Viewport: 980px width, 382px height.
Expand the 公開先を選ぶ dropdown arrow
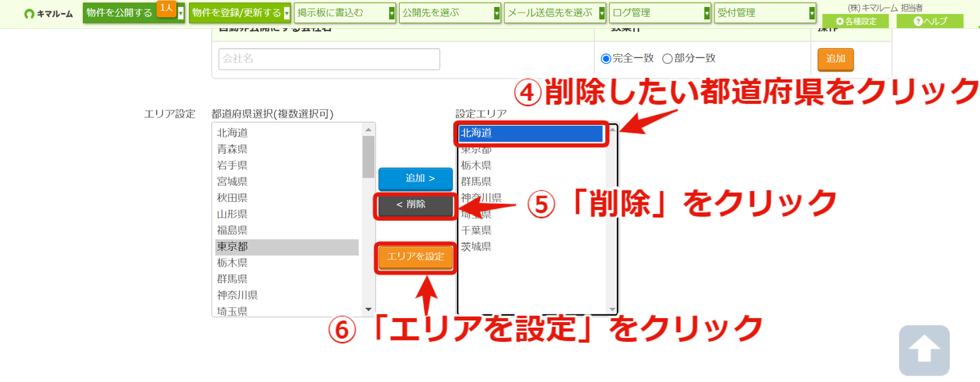[497, 13]
